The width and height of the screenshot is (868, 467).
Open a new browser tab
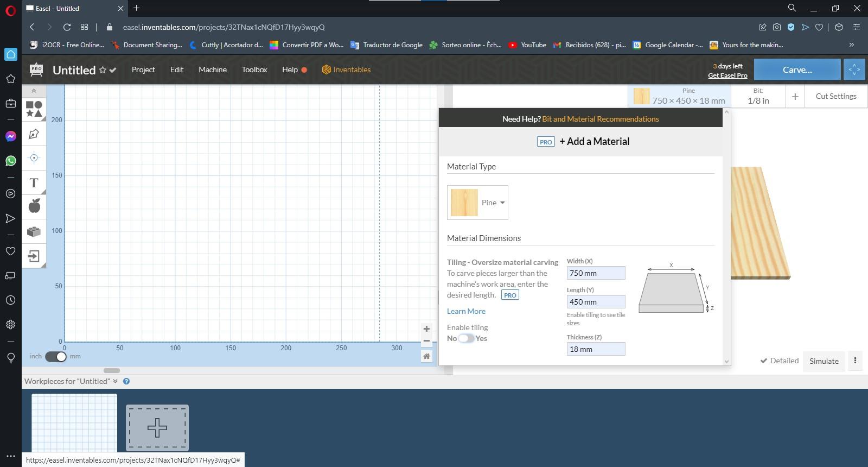[136, 8]
